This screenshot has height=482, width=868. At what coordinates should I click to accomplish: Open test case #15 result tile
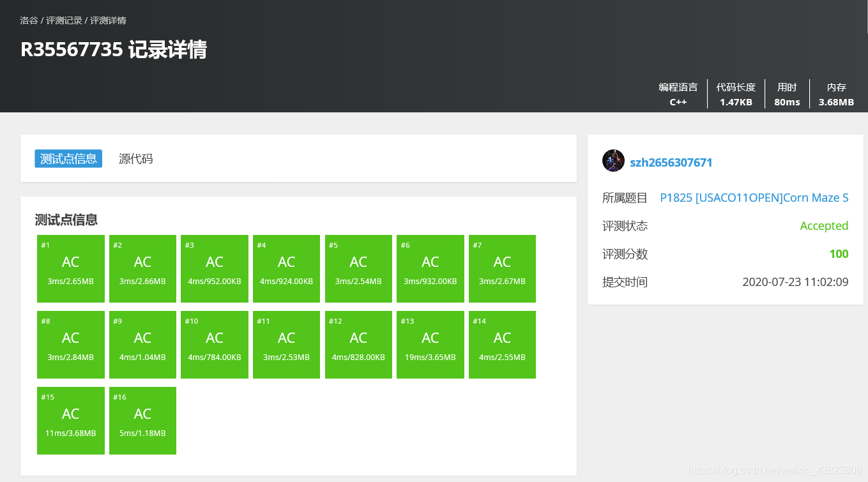coord(71,421)
